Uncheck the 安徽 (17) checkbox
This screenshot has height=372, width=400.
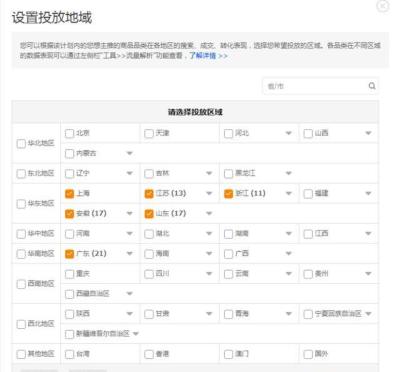point(69,214)
